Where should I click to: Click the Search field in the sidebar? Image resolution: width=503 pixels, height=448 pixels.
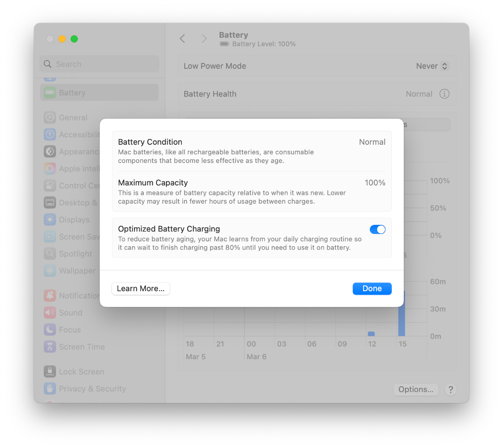[x=100, y=64]
